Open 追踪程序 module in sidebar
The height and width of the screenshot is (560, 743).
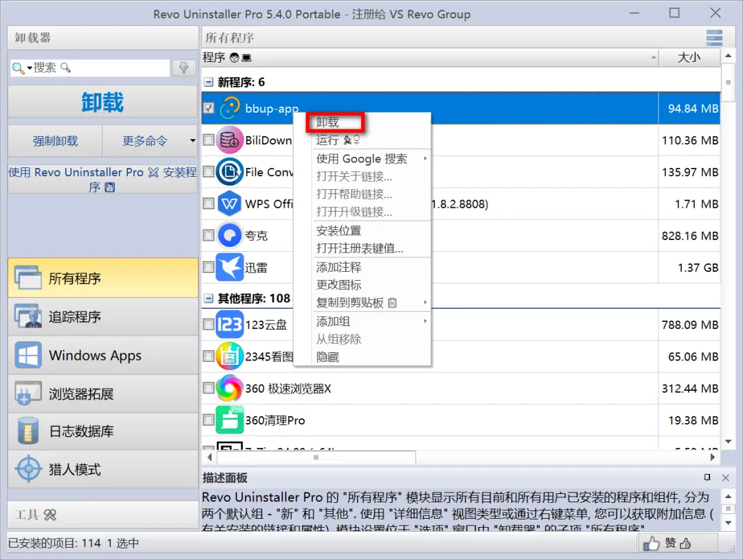pyautogui.click(x=103, y=316)
